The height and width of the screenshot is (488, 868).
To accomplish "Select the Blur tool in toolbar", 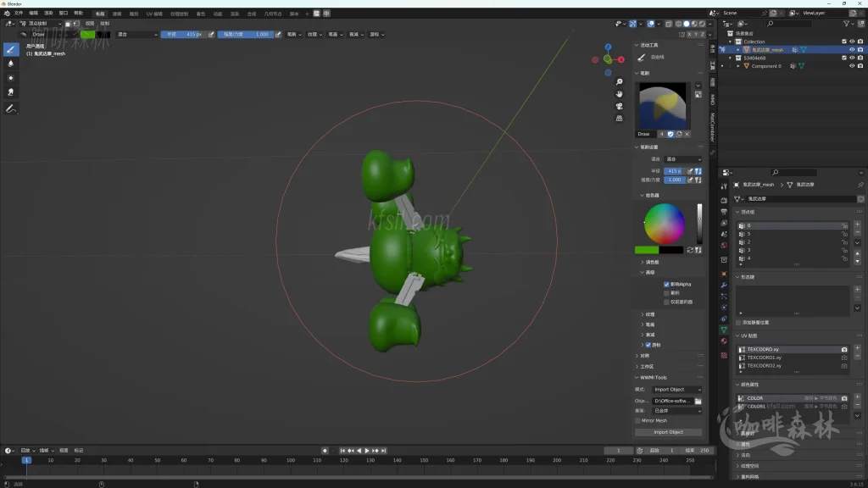I will tap(11, 64).
